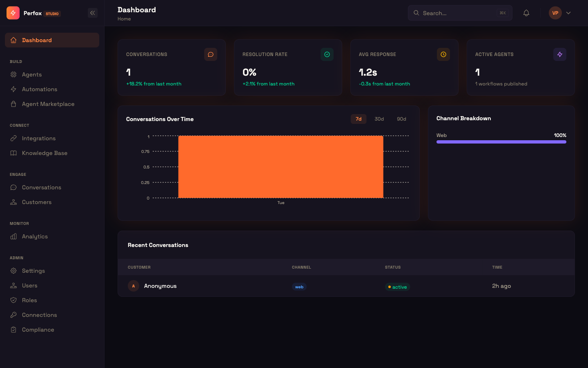Image resolution: width=588 pixels, height=368 pixels.
Task: Click the Web channel progress bar
Action: tap(501, 142)
